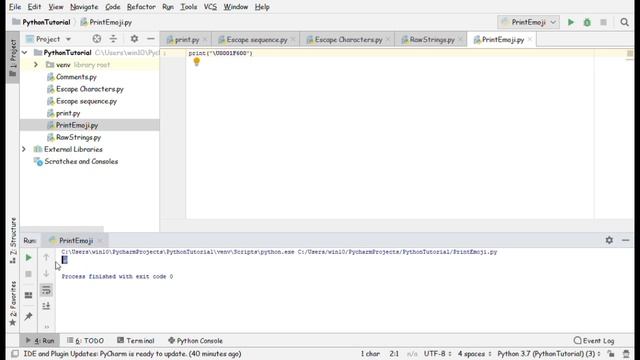The width and height of the screenshot is (640, 360).
Task: Click the print code line in editor
Action: 220,53
